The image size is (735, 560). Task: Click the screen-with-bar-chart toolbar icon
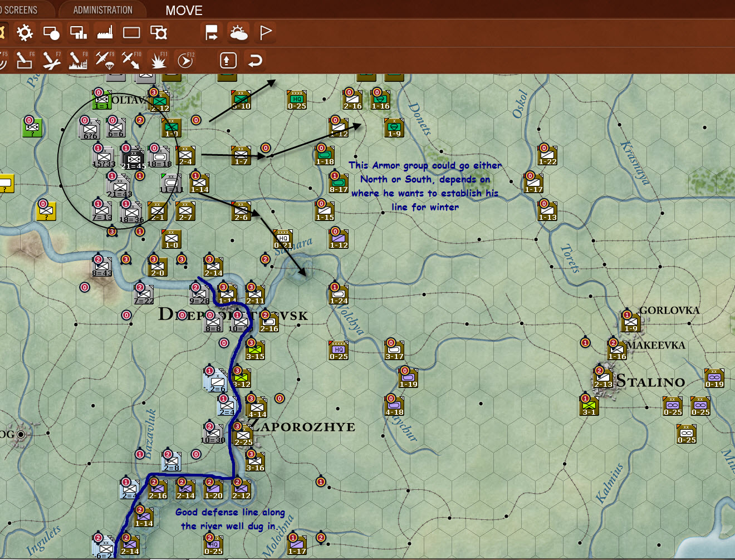coord(79,33)
